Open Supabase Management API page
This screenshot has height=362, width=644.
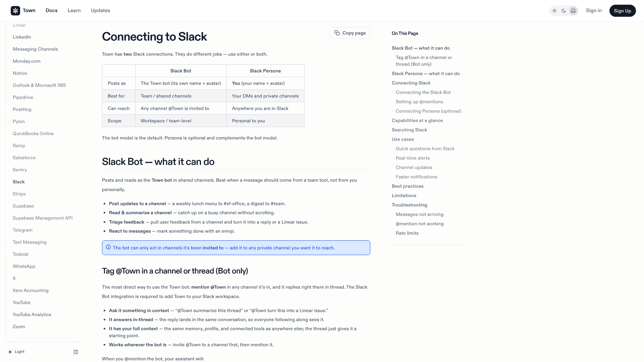tap(43, 218)
